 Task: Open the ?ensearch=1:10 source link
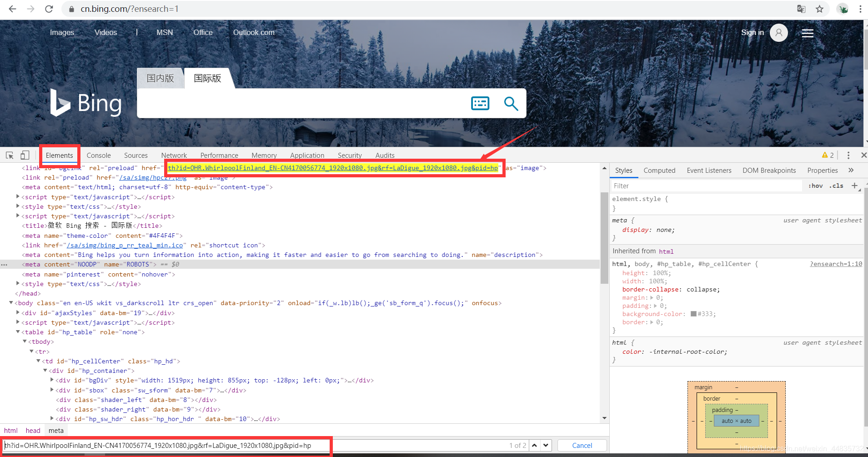click(836, 264)
